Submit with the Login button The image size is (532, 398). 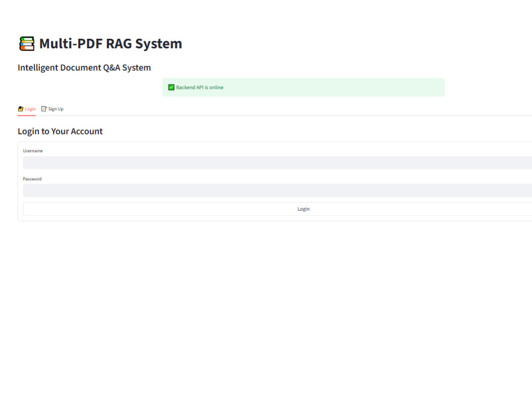(x=277, y=209)
